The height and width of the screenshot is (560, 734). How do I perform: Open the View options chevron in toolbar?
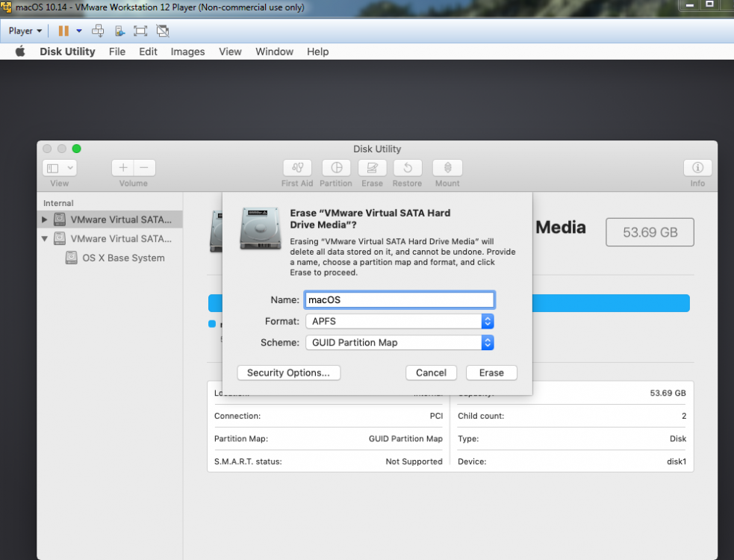click(70, 167)
